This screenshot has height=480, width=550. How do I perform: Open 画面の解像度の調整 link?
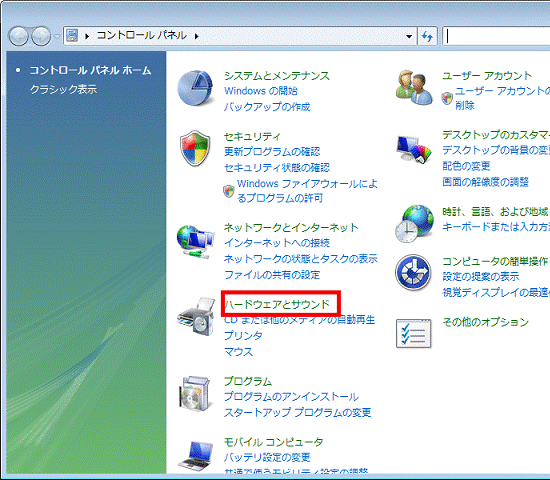pyautogui.click(x=485, y=182)
